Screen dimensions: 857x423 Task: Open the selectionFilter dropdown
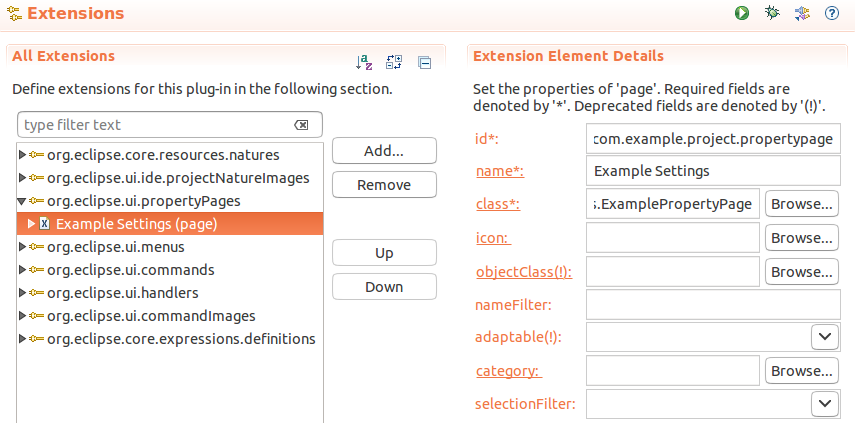[x=825, y=404]
